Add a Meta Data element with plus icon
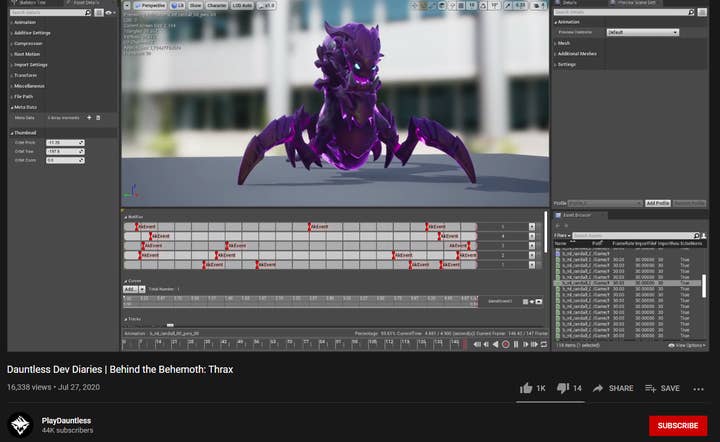 coord(89,118)
